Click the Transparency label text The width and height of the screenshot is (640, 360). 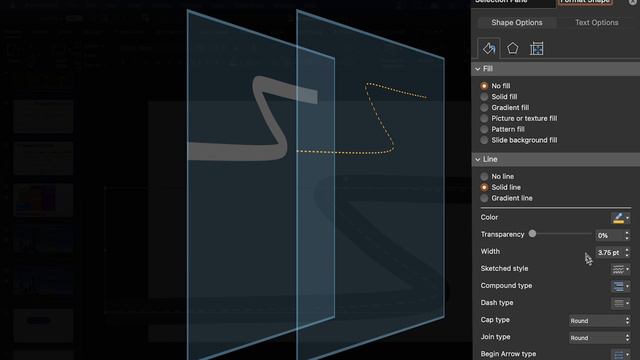coord(502,234)
